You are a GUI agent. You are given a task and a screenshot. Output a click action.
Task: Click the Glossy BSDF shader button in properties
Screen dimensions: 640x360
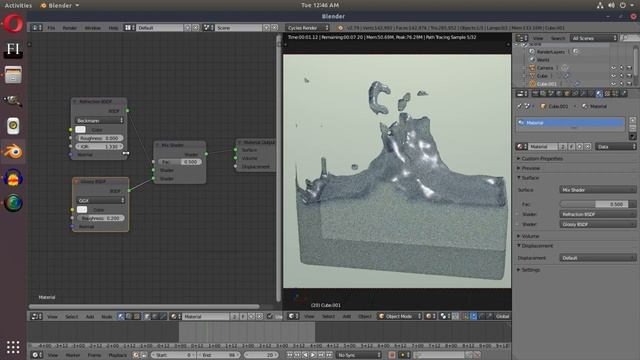click(x=598, y=224)
